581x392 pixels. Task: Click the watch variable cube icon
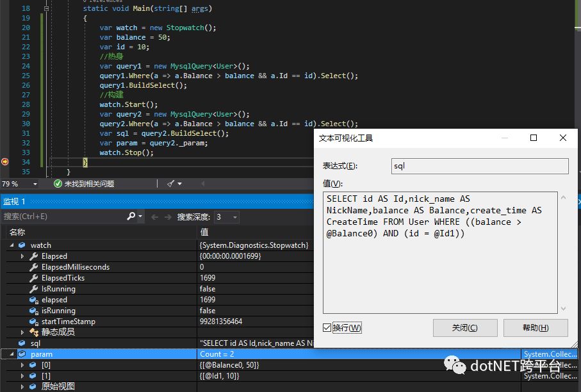tap(22, 245)
